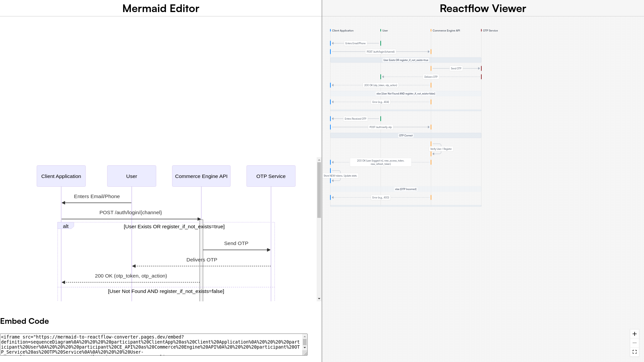Click '200 OK (otp_token, otp_action)' in Mermaid diagram

click(131, 276)
